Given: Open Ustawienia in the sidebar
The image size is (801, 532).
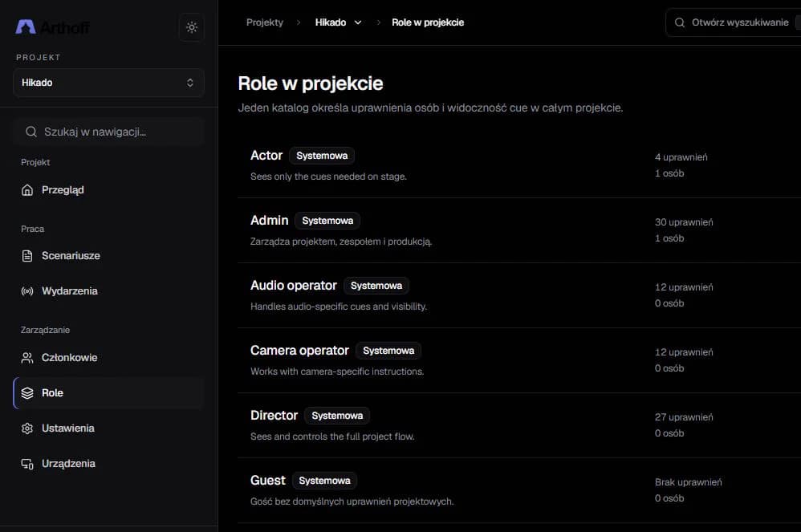Looking at the screenshot, I should 109,428.
